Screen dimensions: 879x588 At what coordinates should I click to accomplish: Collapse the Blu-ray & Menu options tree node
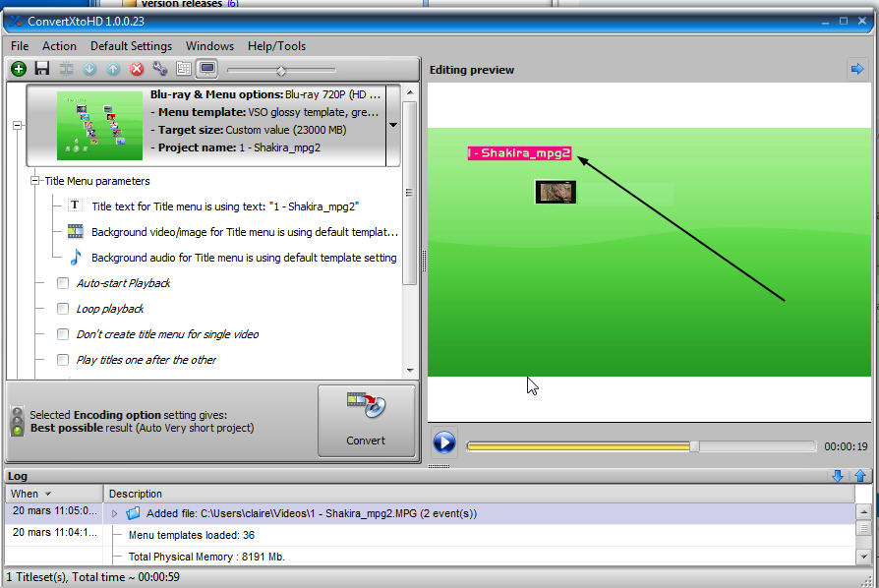[18, 125]
